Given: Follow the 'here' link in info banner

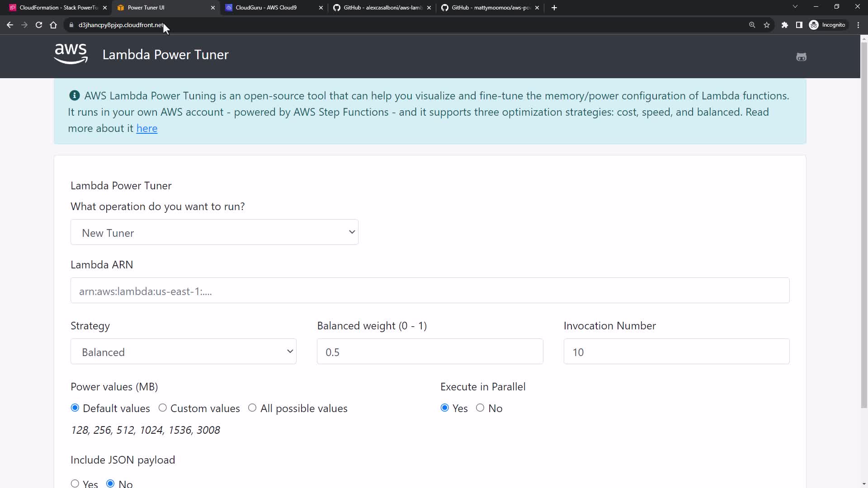Looking at the screenshot, I should point(147,128).
